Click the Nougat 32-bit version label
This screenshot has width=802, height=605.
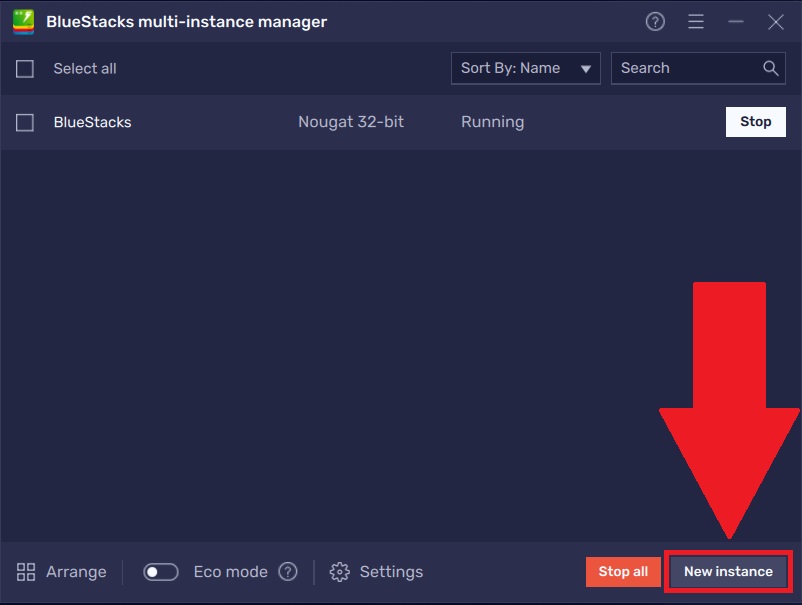click(350, 122)
